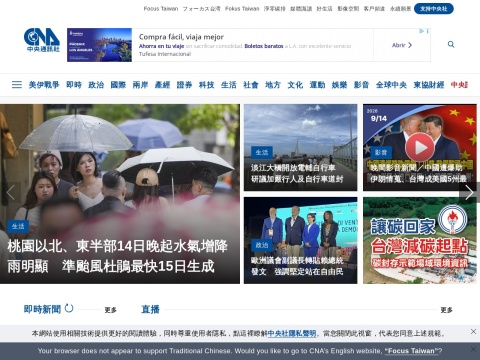Click the 生活 tag on the rain story
Image resolution: width=480 pixels, height=360 pixels.
(18, 226)
